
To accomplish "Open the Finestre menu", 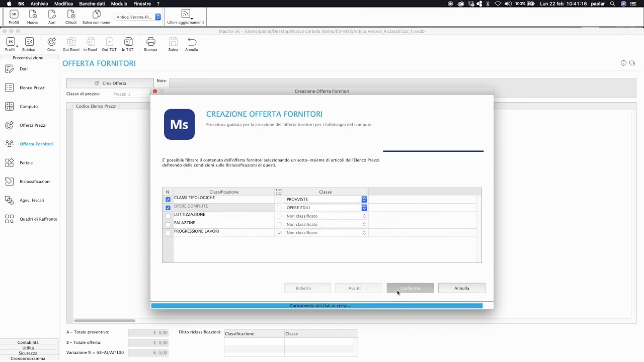I will (x=142, y=4).
